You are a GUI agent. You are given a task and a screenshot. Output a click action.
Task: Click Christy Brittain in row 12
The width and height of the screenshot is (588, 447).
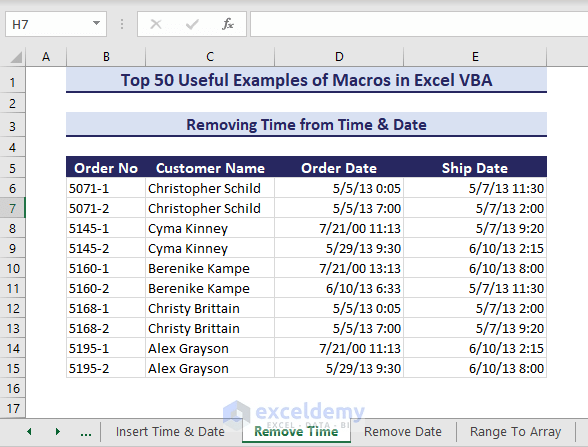tap(210, 308)
